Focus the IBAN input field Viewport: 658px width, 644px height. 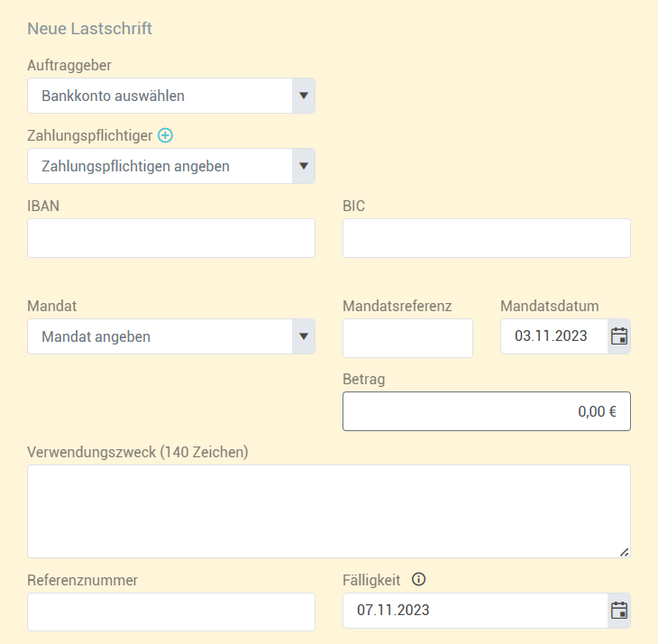click(171, 238)
